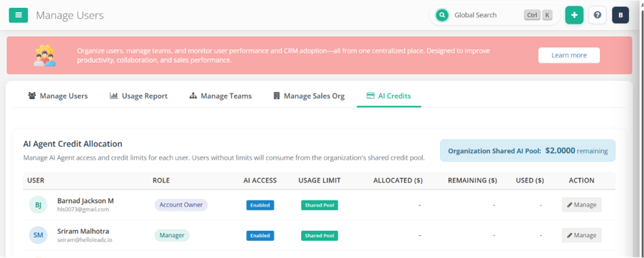The height and width of the screenshot is (258, 644).
Task: Click the Ctrl key shortcut badge
Action: [x=532, y=15]
